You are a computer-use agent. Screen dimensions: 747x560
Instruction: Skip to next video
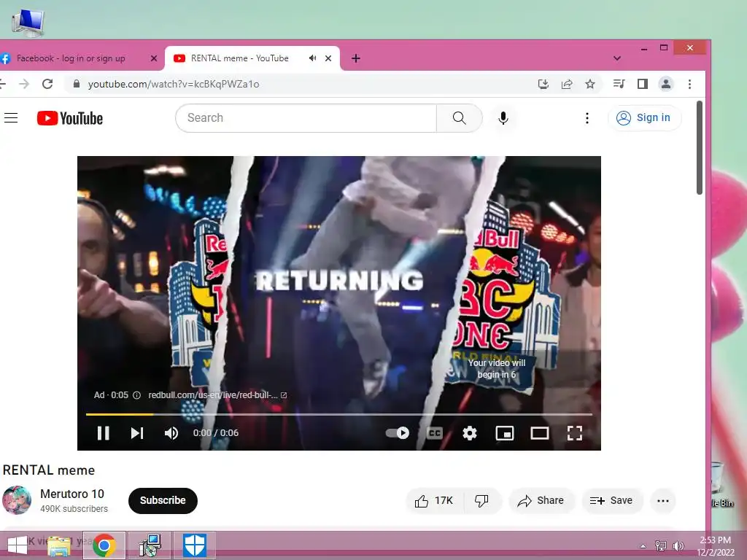(137, 433)
